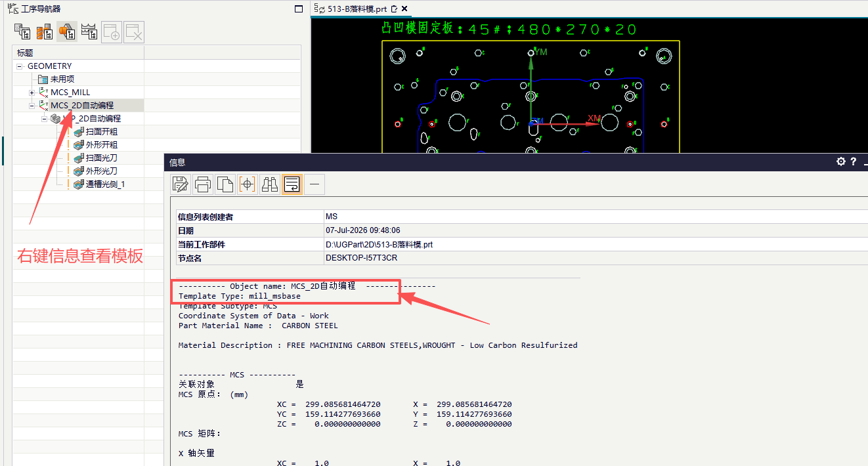
Task: Click the 'Part Material Name : CARBON STEEL' line
Action: tap(258, 326)
